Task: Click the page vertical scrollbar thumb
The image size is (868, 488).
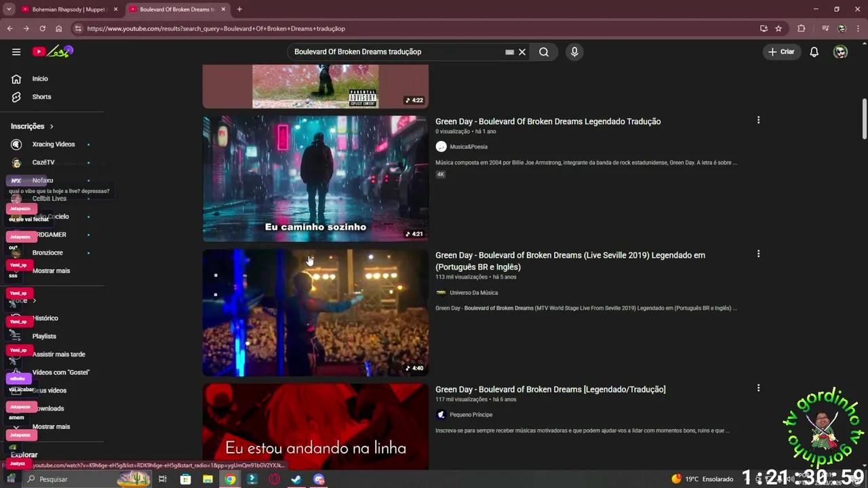Action: (x=864, y=119)
